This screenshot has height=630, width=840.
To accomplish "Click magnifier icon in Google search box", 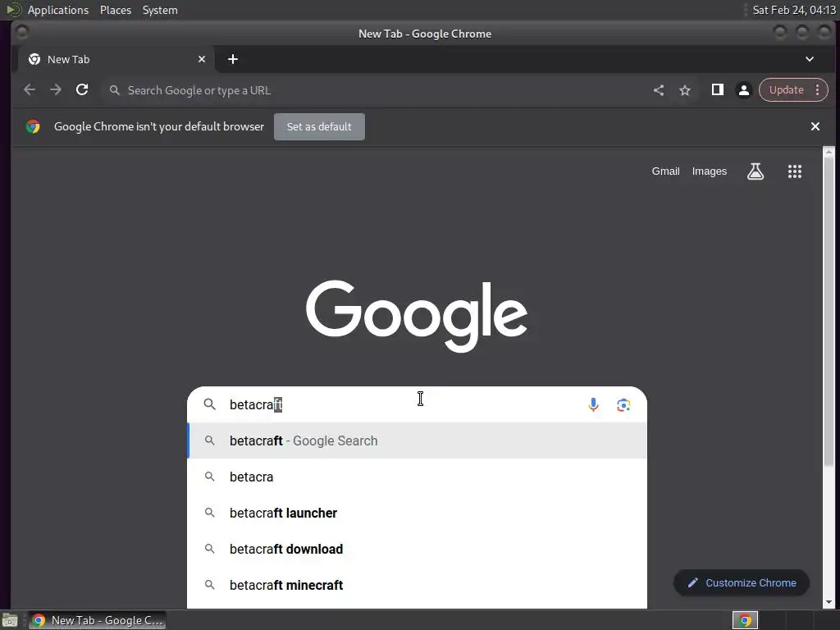I will point(209,404).
